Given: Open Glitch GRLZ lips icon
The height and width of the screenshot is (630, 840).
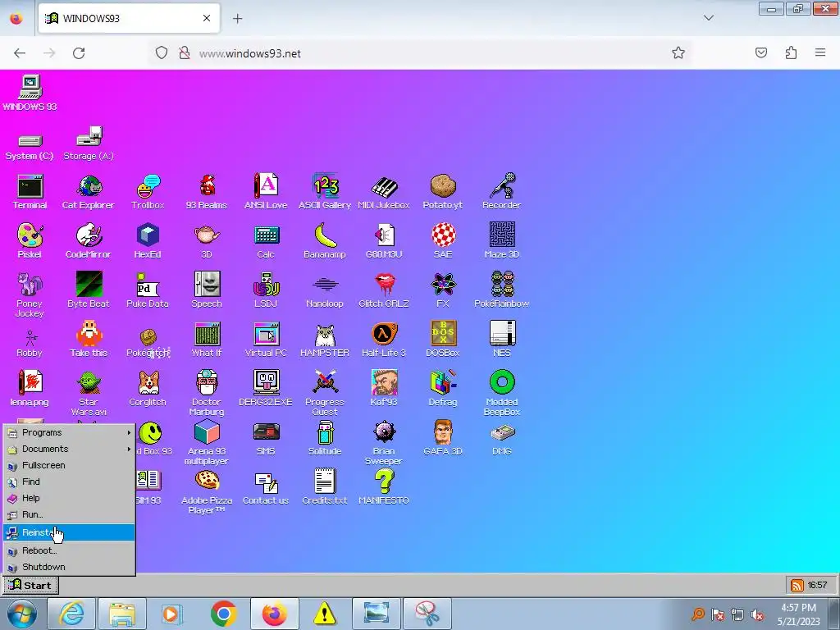Looking at the screenshot, I should (x=384, y=290).
